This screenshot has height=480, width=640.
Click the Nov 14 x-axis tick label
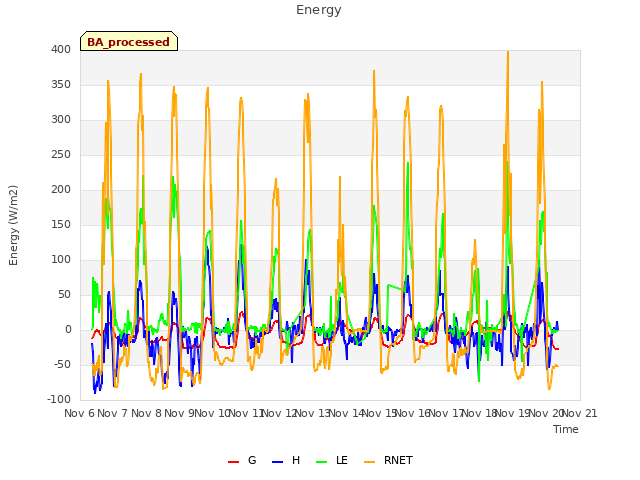click(x=346, y=414)
